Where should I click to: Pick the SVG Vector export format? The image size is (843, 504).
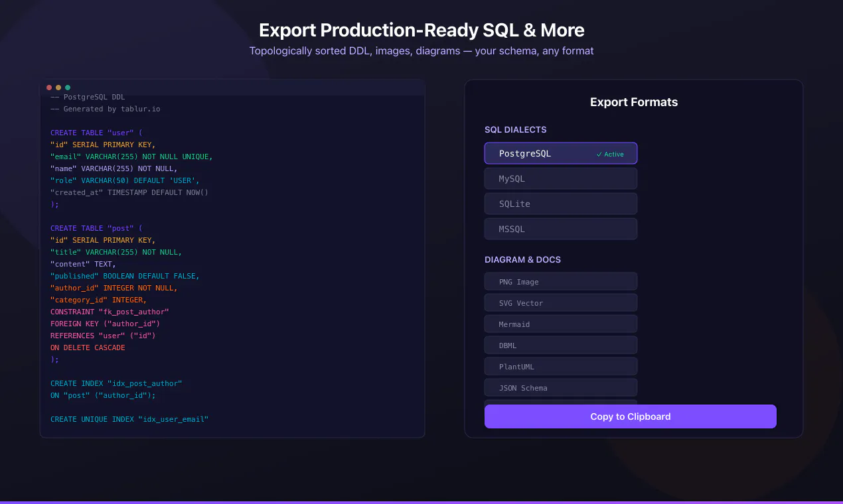(x=561, y=302)
